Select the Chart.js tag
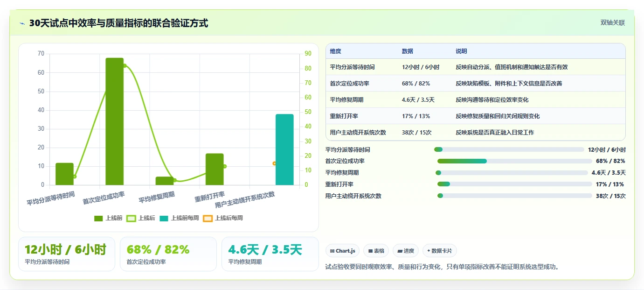This screenshot has height=290, width=644. [x=342, y=251]
